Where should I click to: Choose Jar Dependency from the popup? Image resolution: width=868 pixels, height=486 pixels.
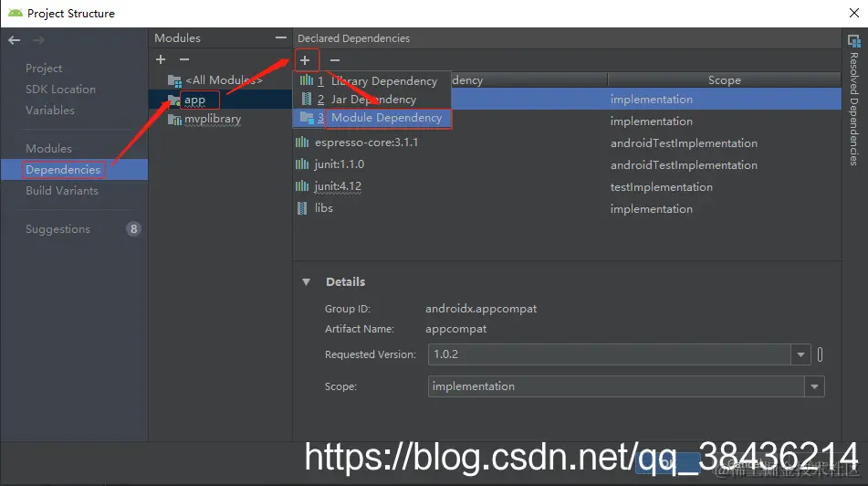373,100
